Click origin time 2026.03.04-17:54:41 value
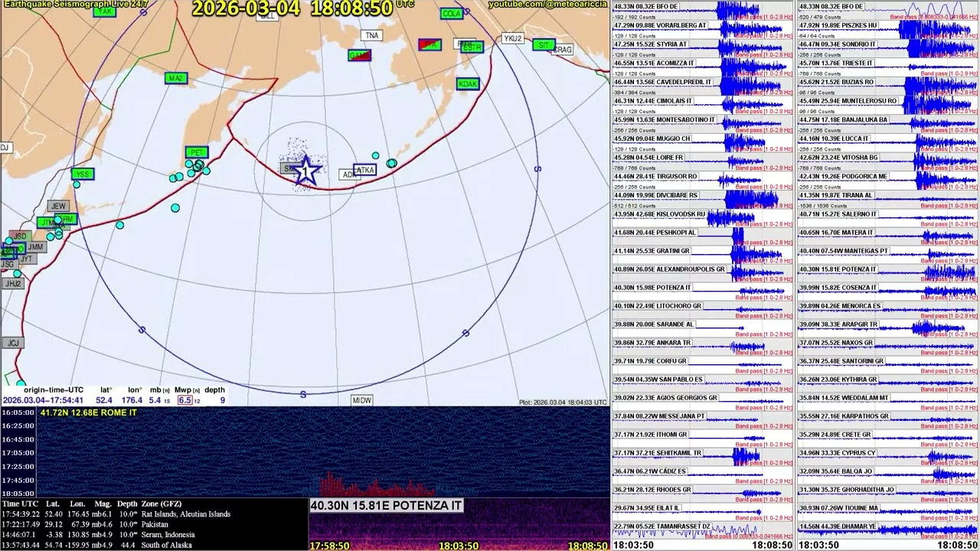Screen dimensions: 980x551 click(43, 400)
